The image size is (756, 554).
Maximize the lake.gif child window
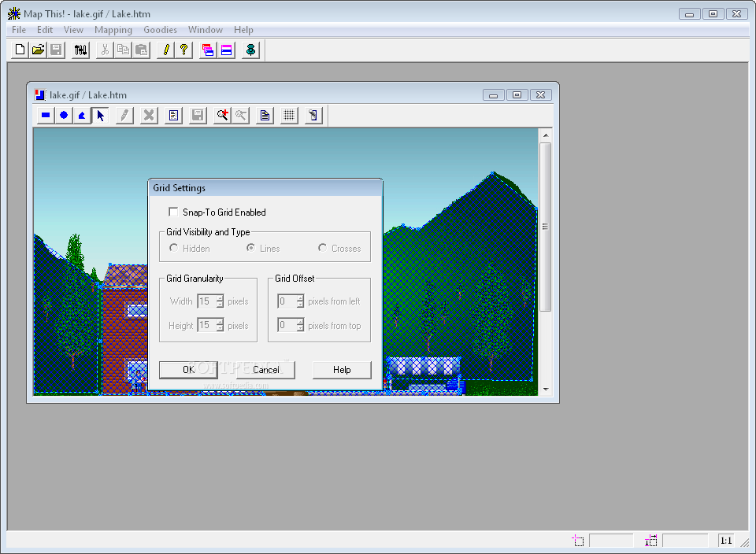517,95
